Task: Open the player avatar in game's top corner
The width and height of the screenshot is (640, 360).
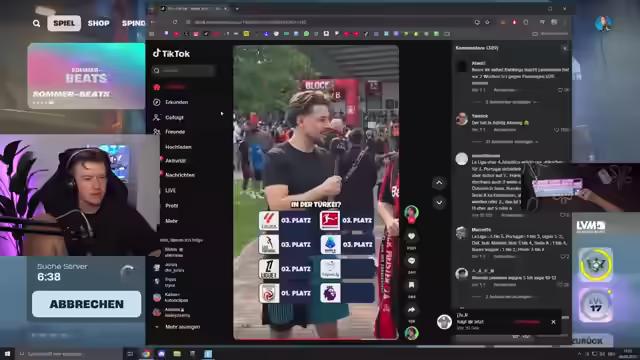Action: 603,23
